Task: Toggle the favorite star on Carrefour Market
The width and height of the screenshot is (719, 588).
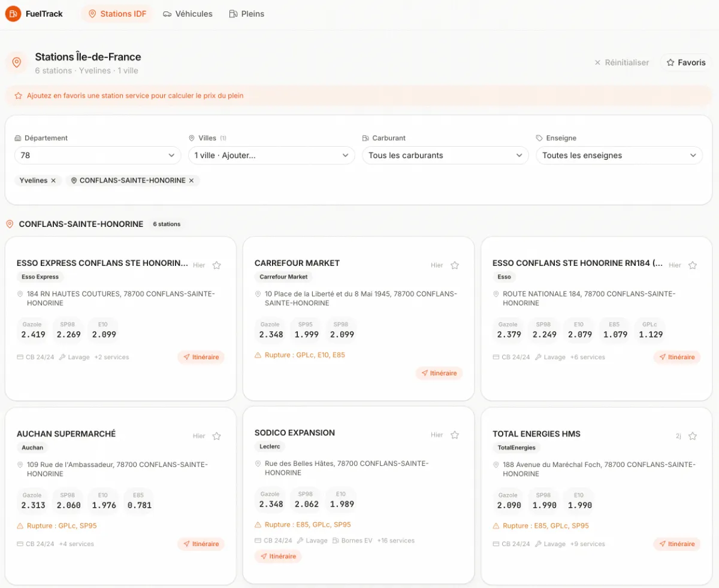Action: click(454, 265)
